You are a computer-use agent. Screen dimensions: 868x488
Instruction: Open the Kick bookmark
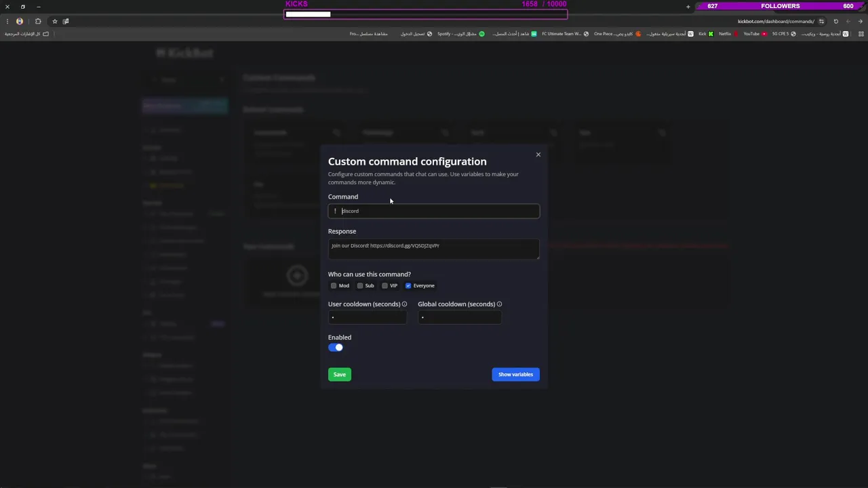point(706,34)
